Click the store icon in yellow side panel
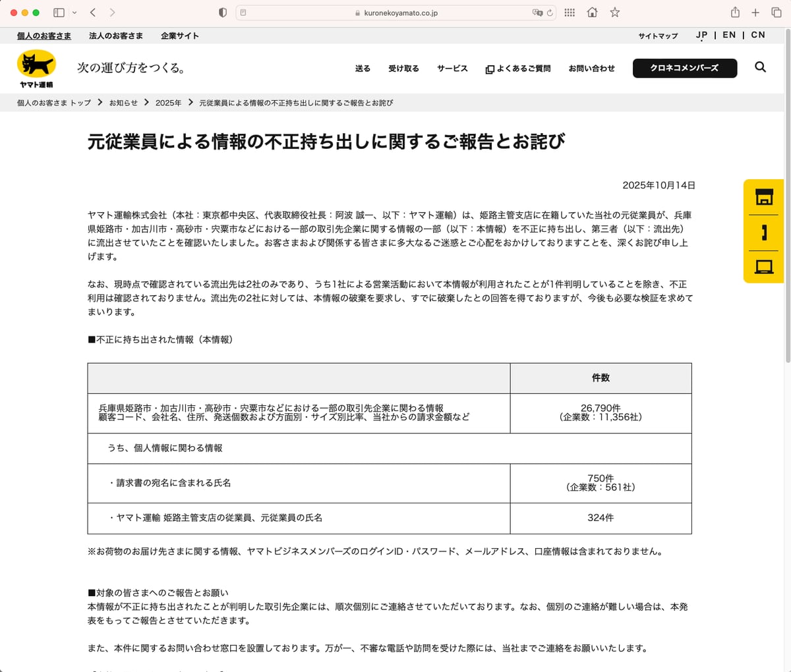791x672 pixels. coord(764,197)
